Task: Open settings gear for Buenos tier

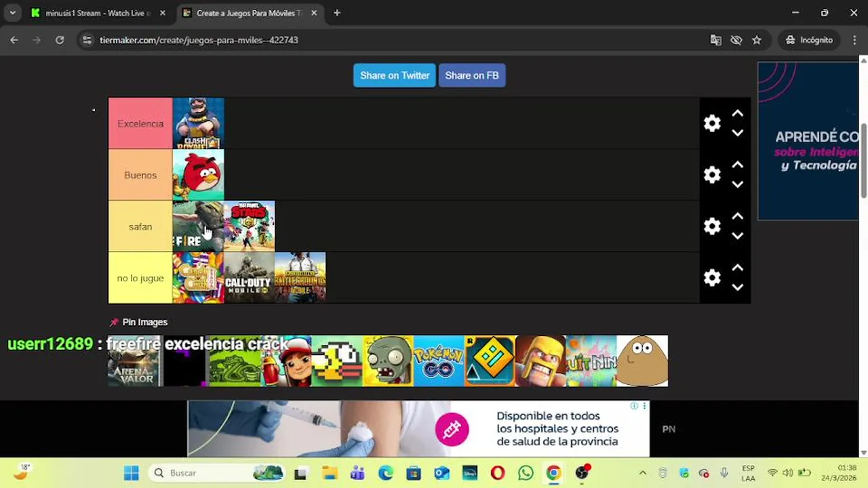Action: (712, 175)
